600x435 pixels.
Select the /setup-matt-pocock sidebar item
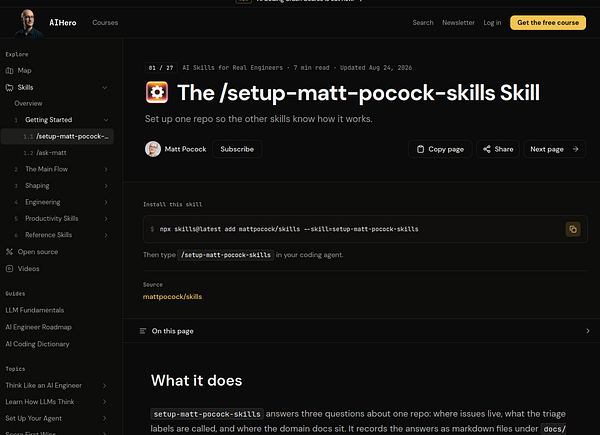click(x=57, y=137)
